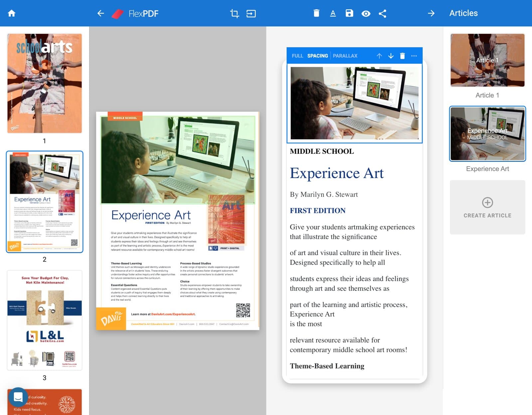532x415 pixels.
Task: Click the forward arrow next to Articles
Action: 431,13
